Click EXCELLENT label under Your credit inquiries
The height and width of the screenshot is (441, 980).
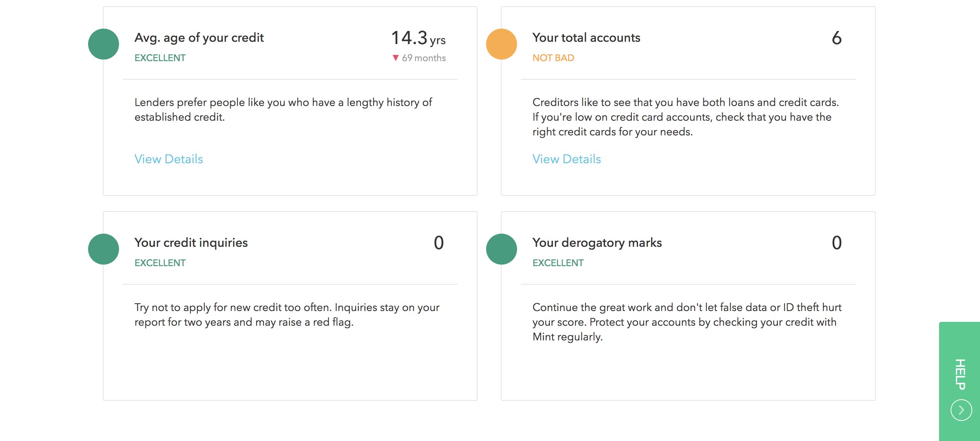point(160,263)
